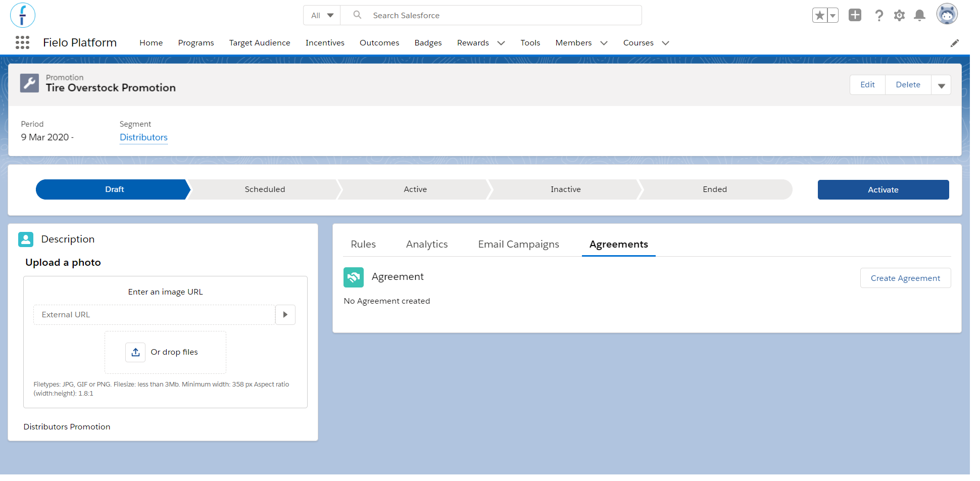Open the Incentives nav item
The image size is (980, 481).
point(325,43)
